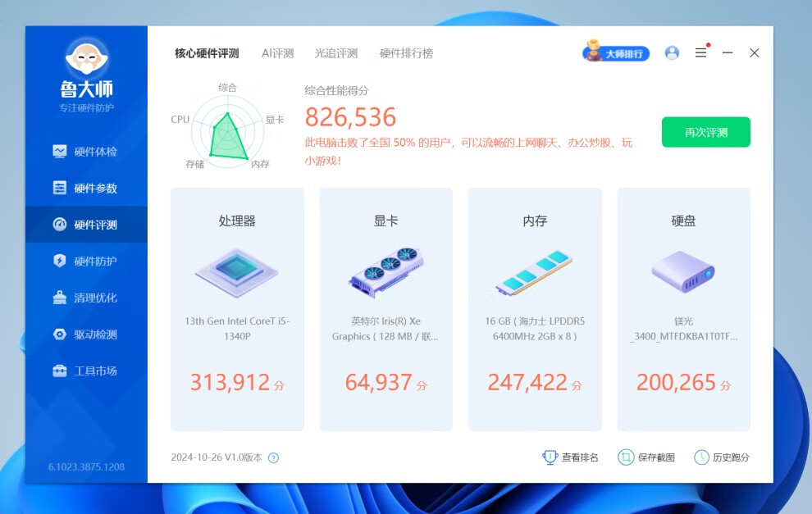
Task: Click the disk score 200,265
Action: click(x=677, y=383)
